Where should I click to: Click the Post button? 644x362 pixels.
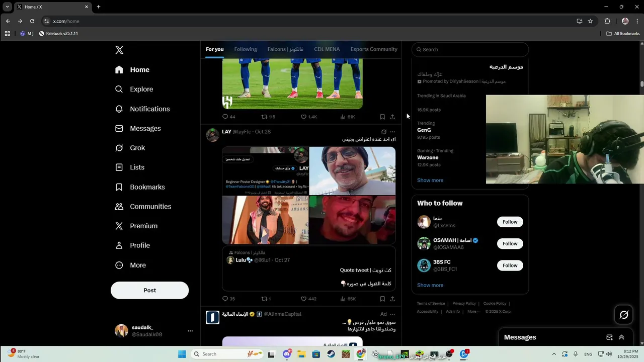click(x=149, y=290)
